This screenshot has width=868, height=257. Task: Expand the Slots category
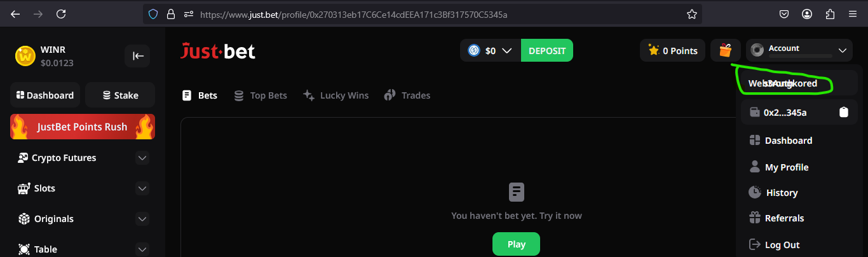click(142, 188)
